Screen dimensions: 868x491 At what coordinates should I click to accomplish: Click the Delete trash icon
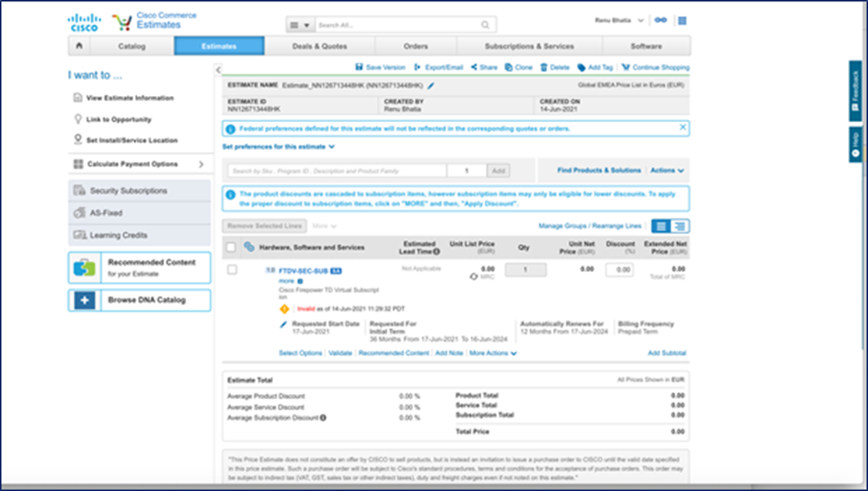click(544, 67)
